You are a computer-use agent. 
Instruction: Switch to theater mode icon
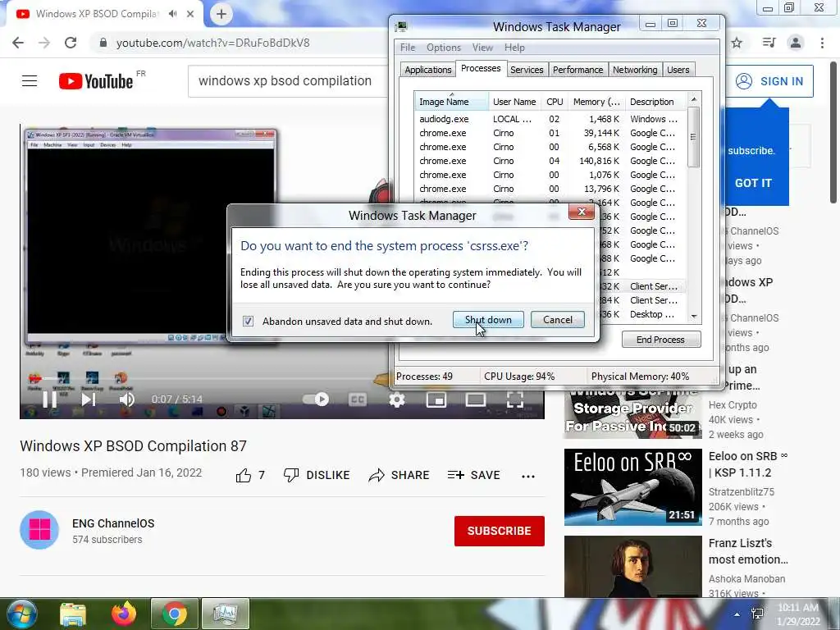[476, 399]
